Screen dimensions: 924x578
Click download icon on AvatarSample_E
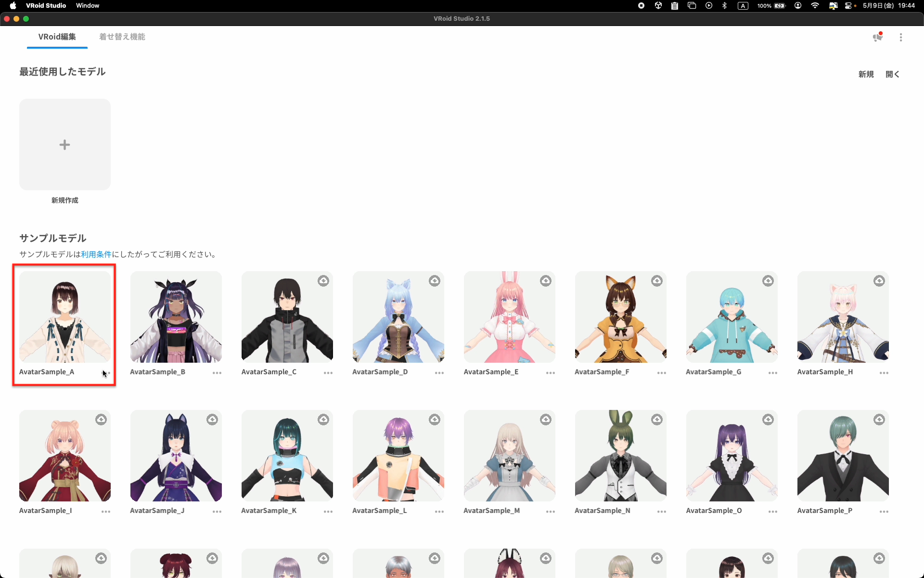546,281
